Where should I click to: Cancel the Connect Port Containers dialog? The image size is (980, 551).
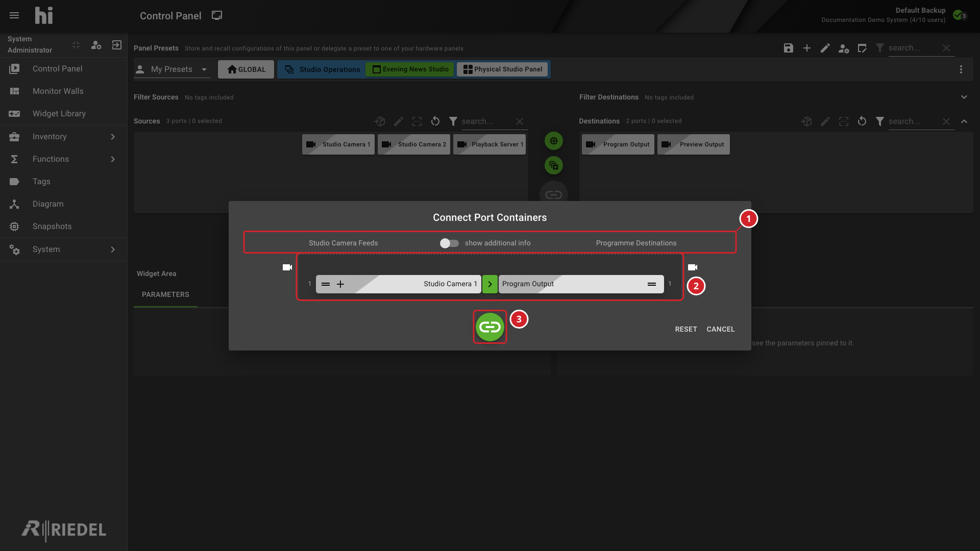pyautogui.click(x=720, y=330)
